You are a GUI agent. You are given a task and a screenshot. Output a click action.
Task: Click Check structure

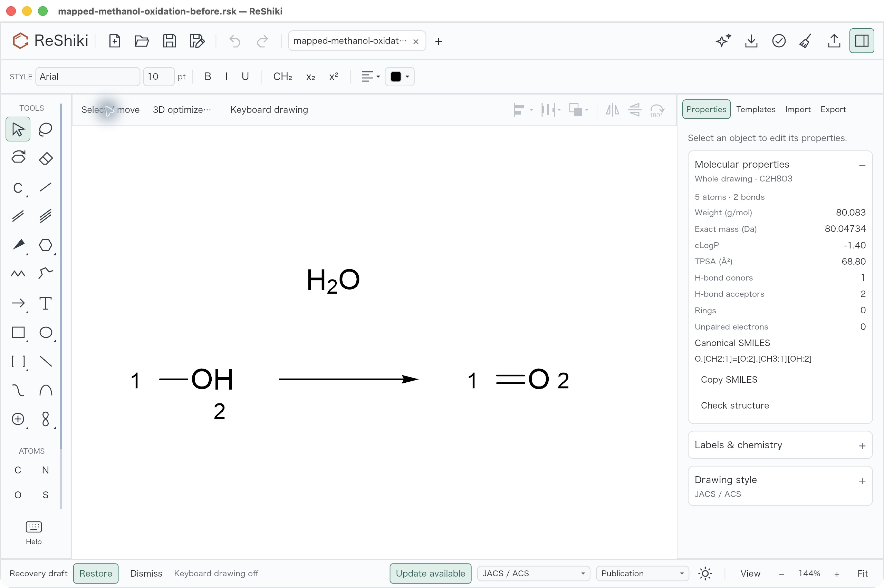pos(735,405)
